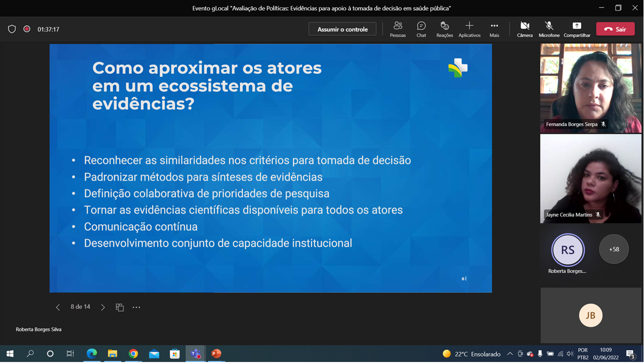Open the slide grid view icon
The image size is (644, 363).
click(120, 307)
